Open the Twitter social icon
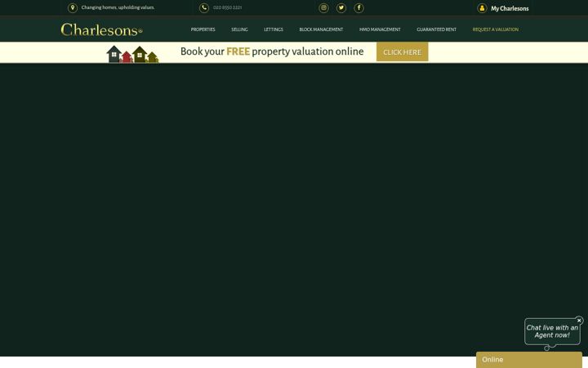The image size is (588, 368). 341,8
